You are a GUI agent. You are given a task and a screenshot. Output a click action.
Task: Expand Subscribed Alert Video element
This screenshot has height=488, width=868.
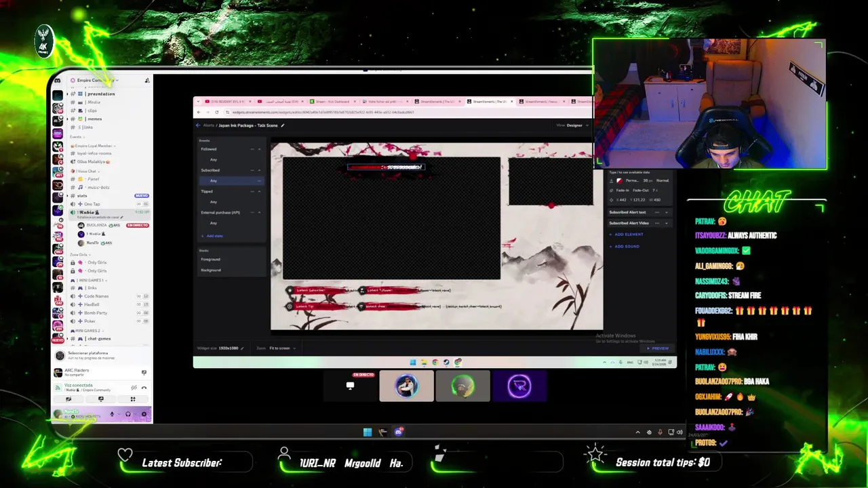[667, 223]
